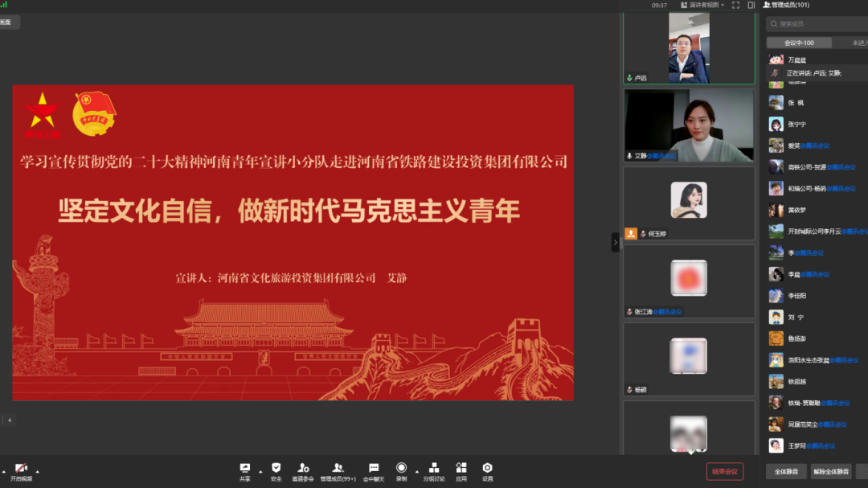Click the 09:37 meeting timer
Viewport: 868px width, 488px height.
tap(659, 5)
